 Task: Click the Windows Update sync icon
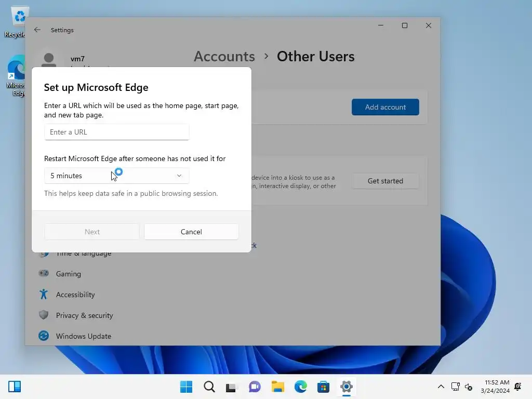pyautogui.click(x=44, y=336)
